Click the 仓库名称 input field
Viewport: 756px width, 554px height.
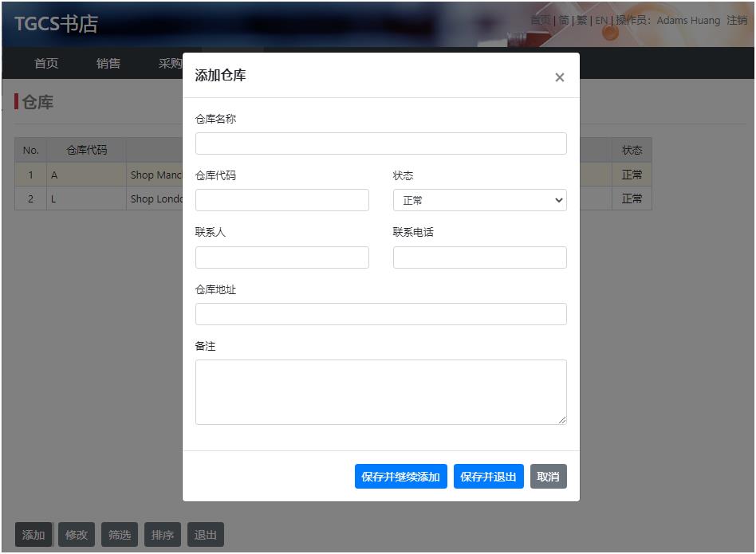coord(380,143)
